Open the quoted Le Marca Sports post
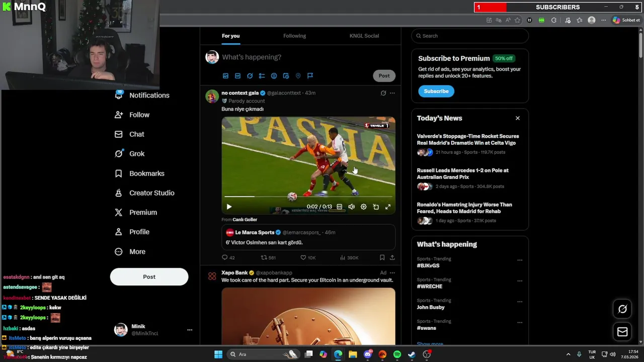This screenshot has width=644, height=362. click(308, 237)
